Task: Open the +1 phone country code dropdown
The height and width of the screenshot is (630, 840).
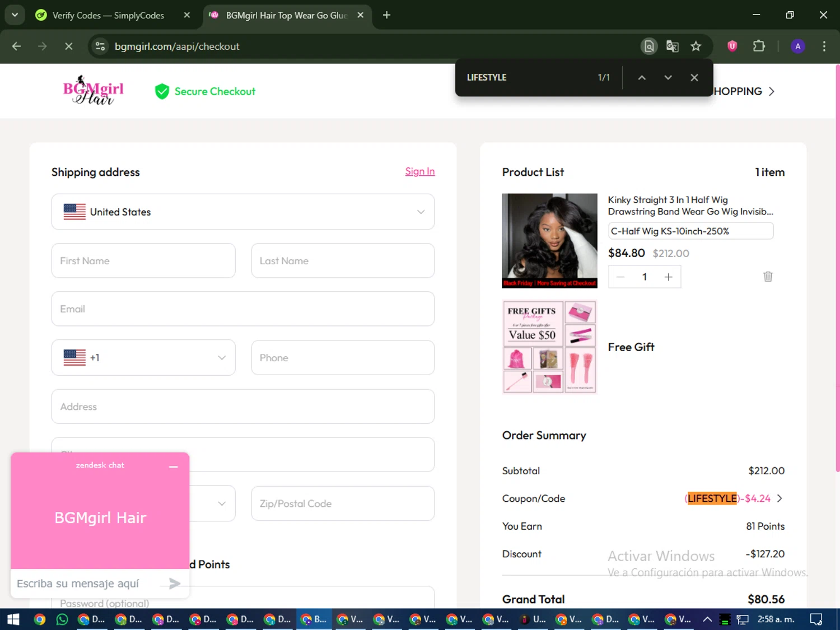Action: click(x=143, y=357)
